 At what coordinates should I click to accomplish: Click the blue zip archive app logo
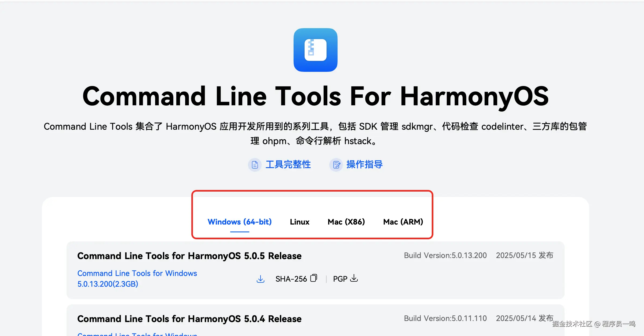(x=315, y=50)
